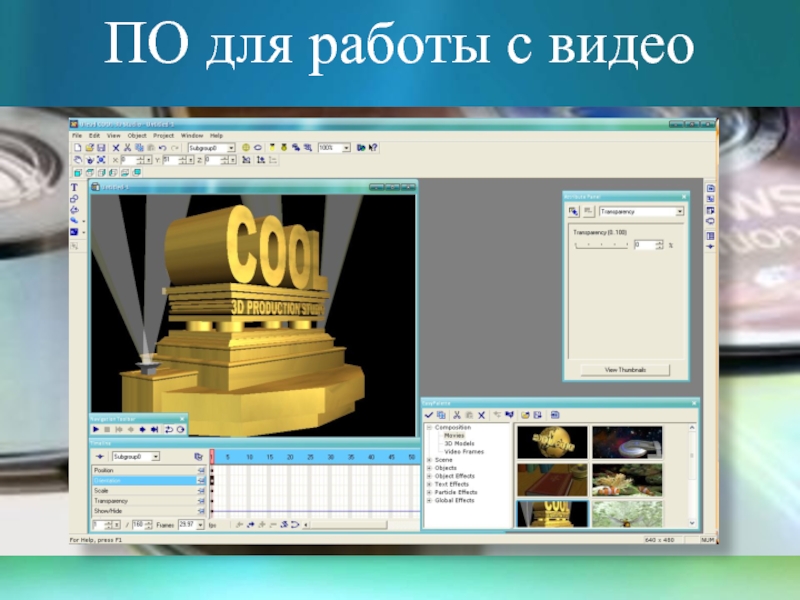Viewport: 800px width, 600px height.
Task: Click the Stop button in Navigation Toolbar
Action: [107, 430]
